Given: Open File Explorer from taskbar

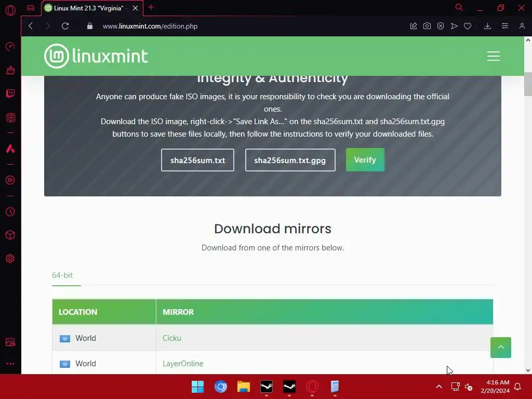Looking at the screenshot, I should coord(243,387).
